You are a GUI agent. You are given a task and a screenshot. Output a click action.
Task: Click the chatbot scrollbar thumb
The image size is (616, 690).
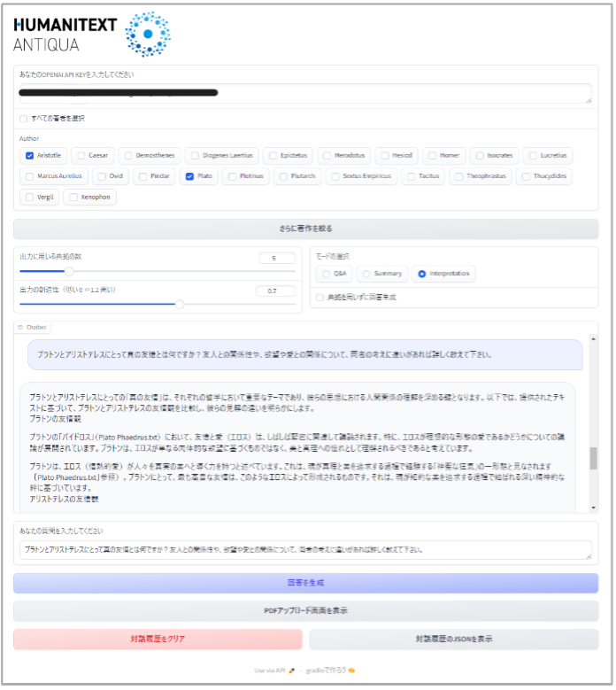point(593,459)
